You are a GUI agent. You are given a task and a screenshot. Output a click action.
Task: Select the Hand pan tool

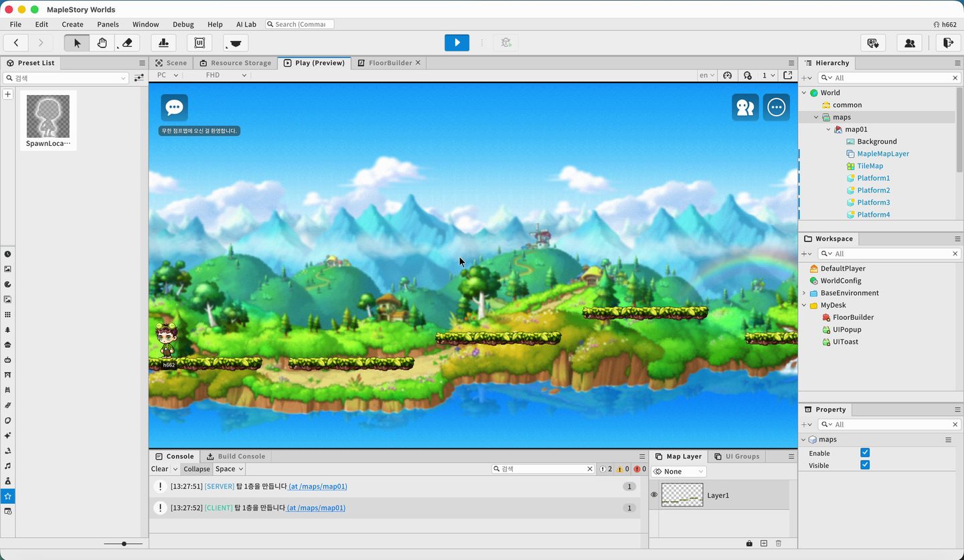coord(102,43)
